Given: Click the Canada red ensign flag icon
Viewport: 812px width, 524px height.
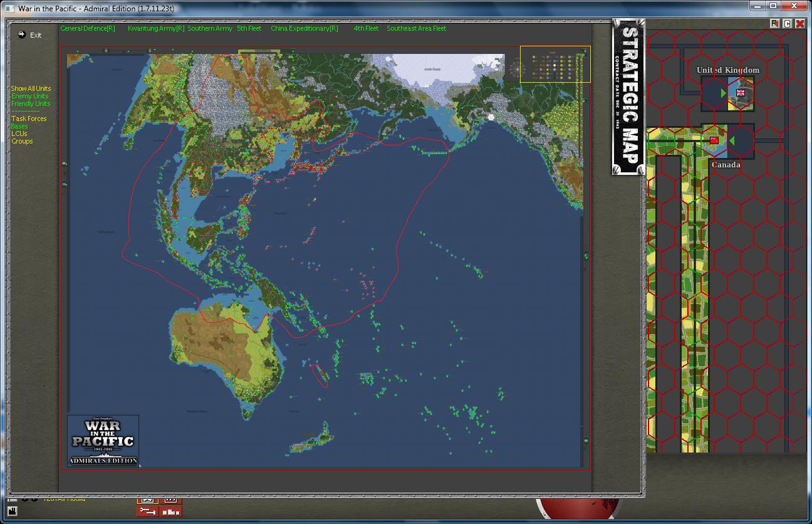Looking at the screenshot, I should click(714, 140).
